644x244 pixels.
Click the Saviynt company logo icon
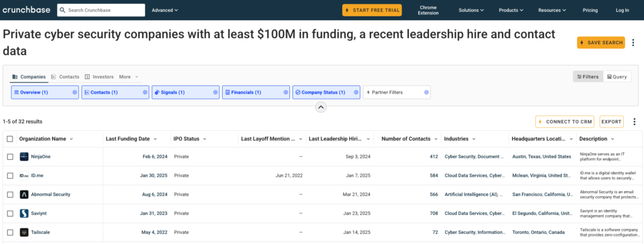coord(25,213)
